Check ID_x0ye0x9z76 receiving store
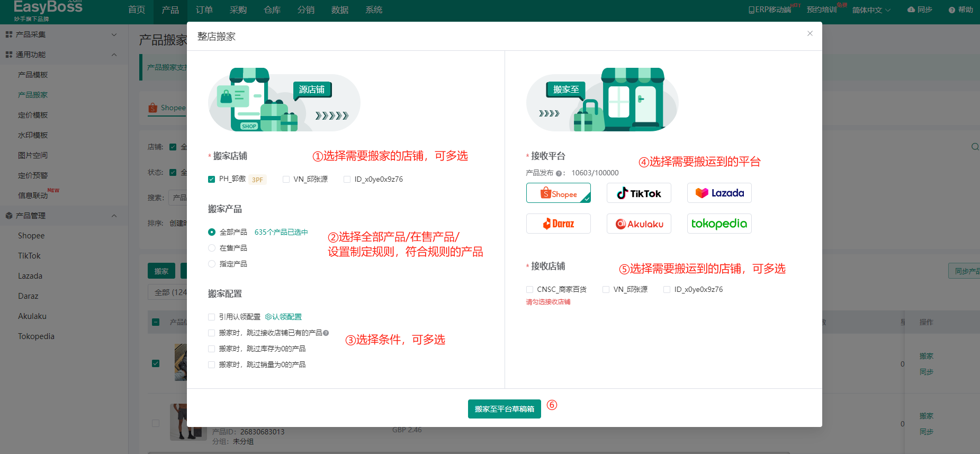980x454 pixels. pos(667,289)
